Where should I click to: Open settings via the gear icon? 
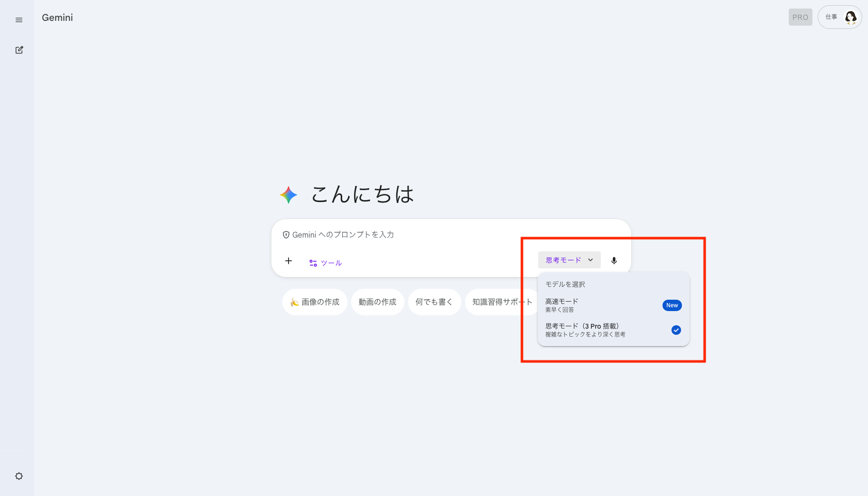tap(19, 476)
